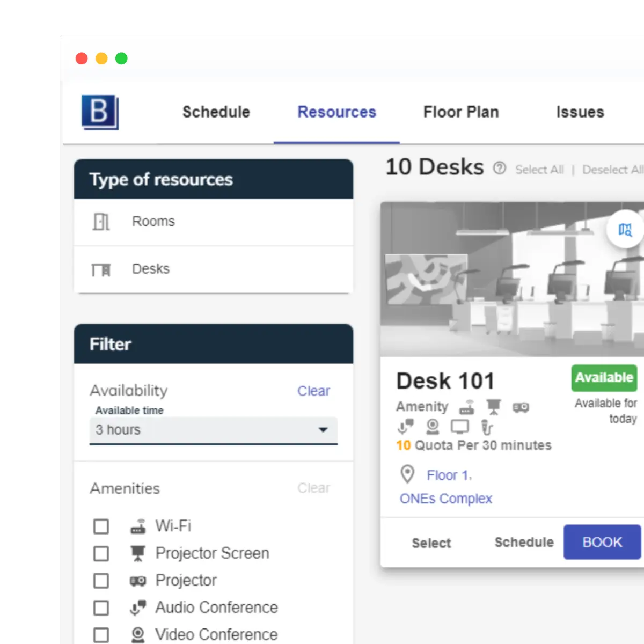Open the Issues tab
The width and height of the screenshot is (644, 644).
click(x=580, y=112)
